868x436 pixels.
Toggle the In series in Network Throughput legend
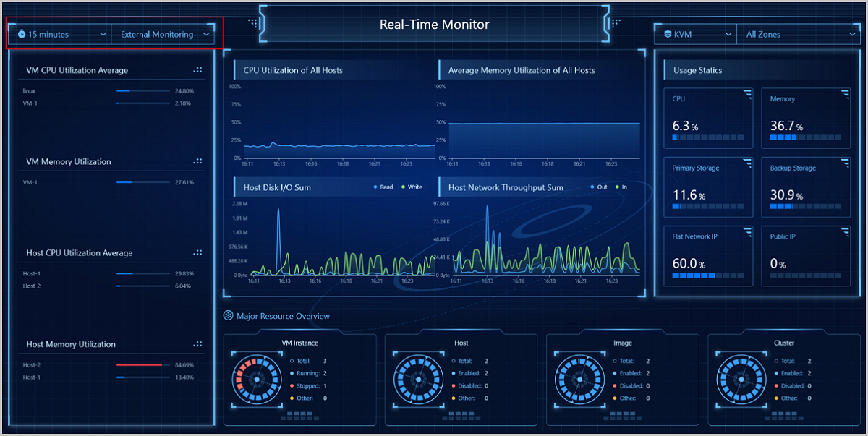coord(621,187)
